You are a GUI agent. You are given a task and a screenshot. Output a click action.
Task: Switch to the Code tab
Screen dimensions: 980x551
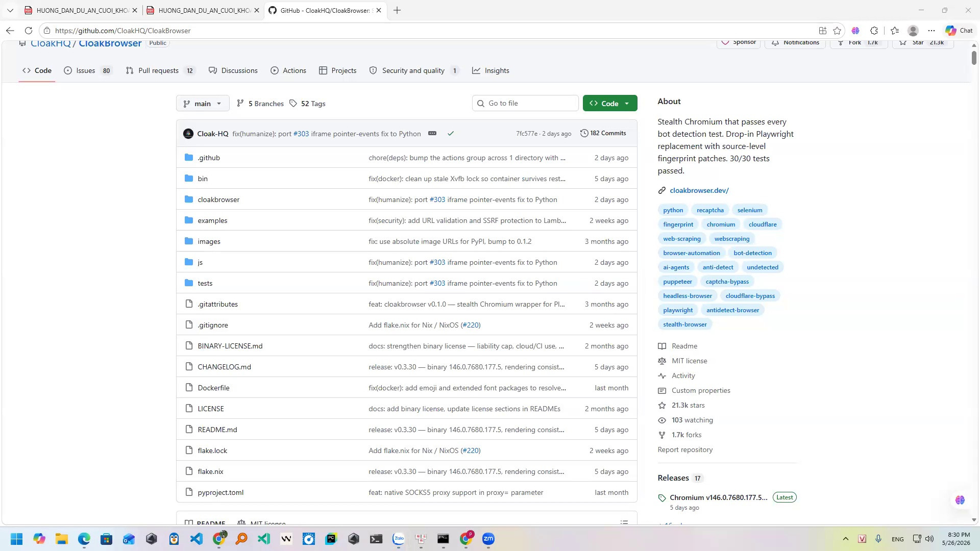click(37, 70)
